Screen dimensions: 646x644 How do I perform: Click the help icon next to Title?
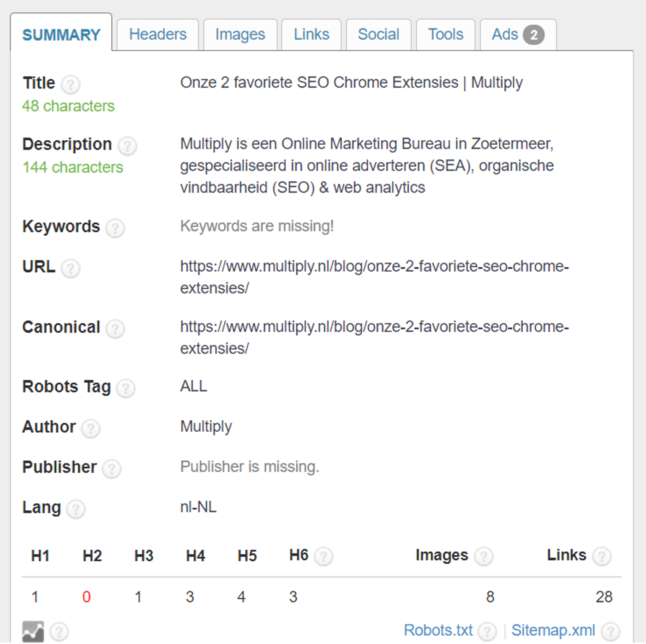coord(71,84)
